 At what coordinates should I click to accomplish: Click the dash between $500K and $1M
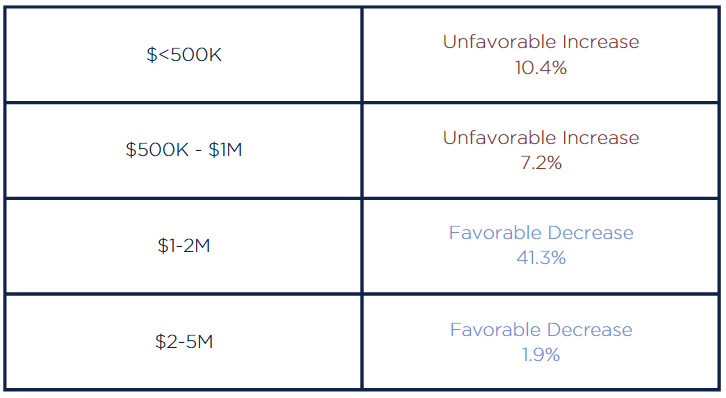[x=199, y=152]
